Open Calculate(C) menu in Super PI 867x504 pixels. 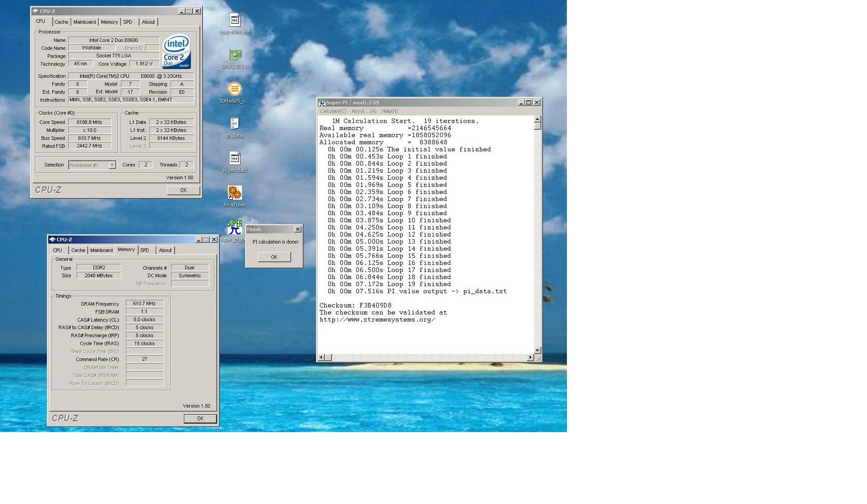[x=333, y=111]
